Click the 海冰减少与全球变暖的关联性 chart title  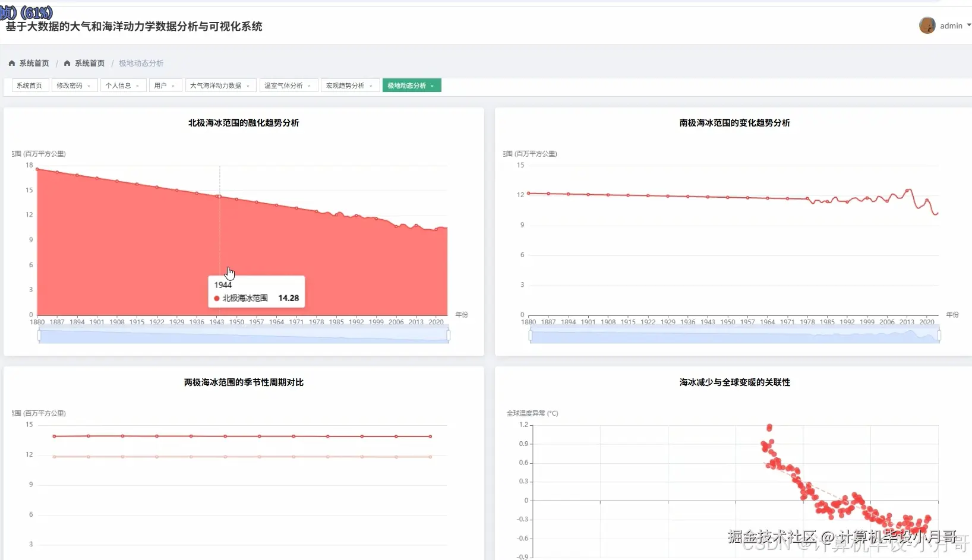click(x=735, y=382)
